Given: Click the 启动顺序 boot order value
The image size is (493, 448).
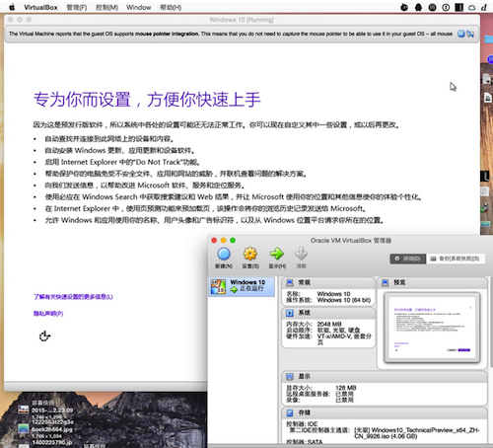Looking at the screenshot, I should click(x=338, y=331).
